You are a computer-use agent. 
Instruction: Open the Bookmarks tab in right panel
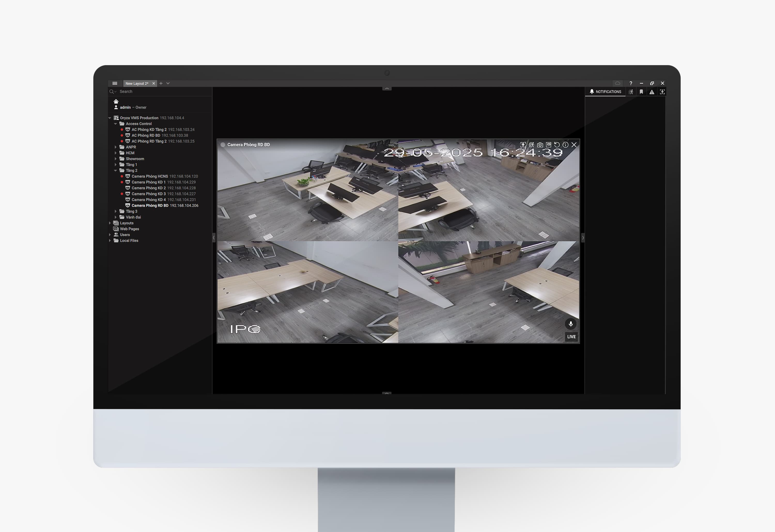(x=641, y=92)
